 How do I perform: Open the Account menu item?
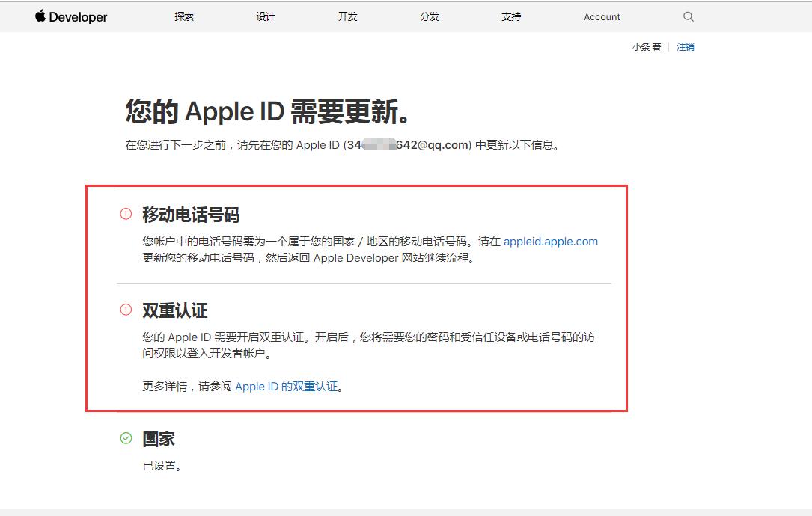pos(602,16)
